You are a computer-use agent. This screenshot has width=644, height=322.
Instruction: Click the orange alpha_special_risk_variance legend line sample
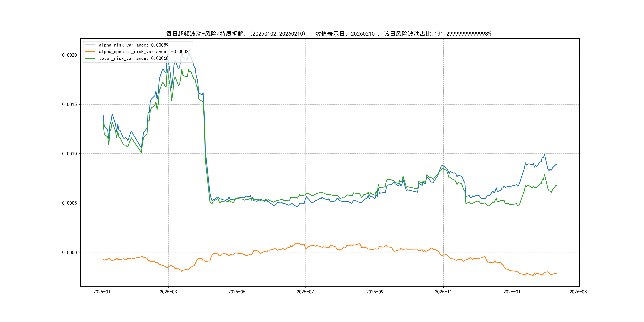point(90,52)
